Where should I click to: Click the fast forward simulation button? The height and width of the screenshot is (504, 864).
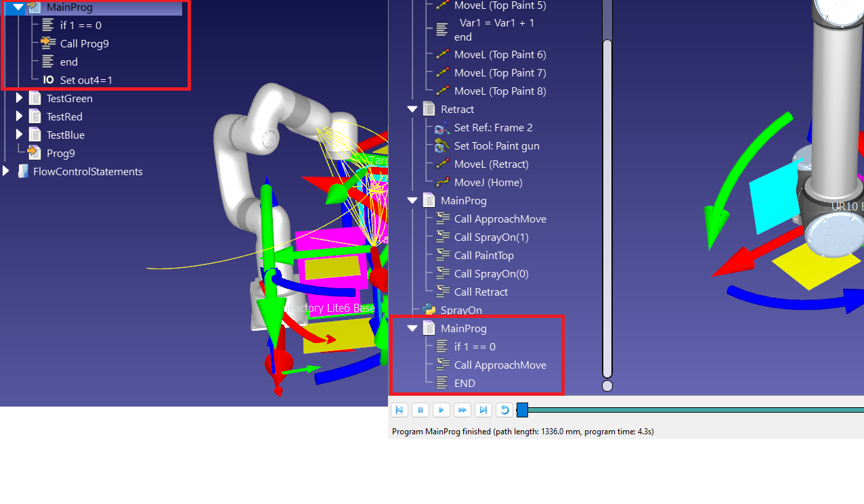462,410
